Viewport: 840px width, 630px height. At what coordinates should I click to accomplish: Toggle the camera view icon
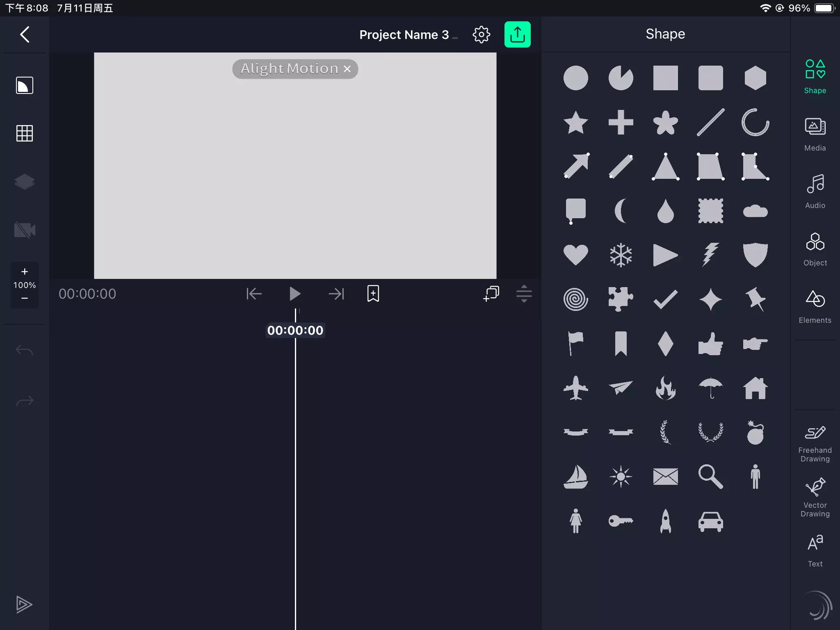25,230
